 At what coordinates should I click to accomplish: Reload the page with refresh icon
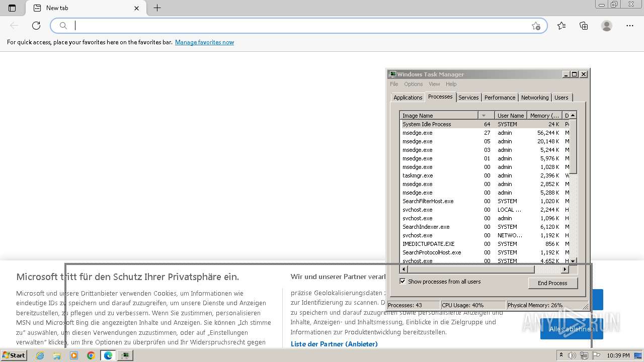(x=36, y=26)
